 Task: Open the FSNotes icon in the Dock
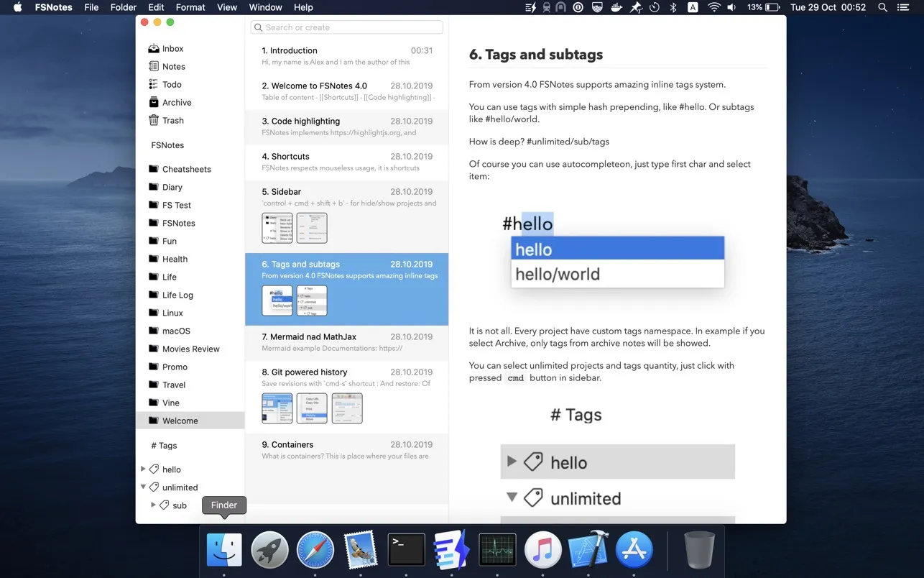(451, 549)
